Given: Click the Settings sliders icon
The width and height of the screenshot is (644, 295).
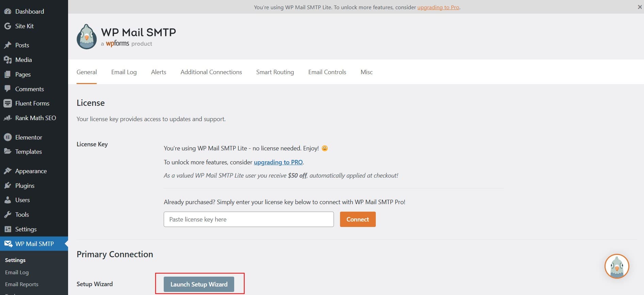Looking at the screenshot, I should tap(7, 229).
